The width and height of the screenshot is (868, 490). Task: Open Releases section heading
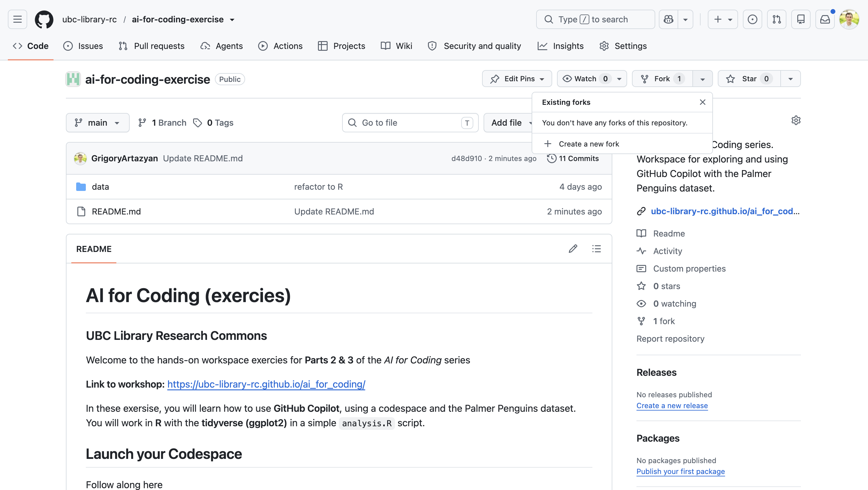[x=656, y=372]
